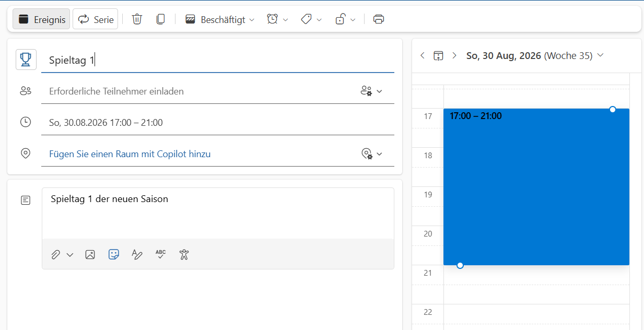Toggle Serie recurrence button
644x330 pixels.
pyautogui.click(x=95, y=19)
